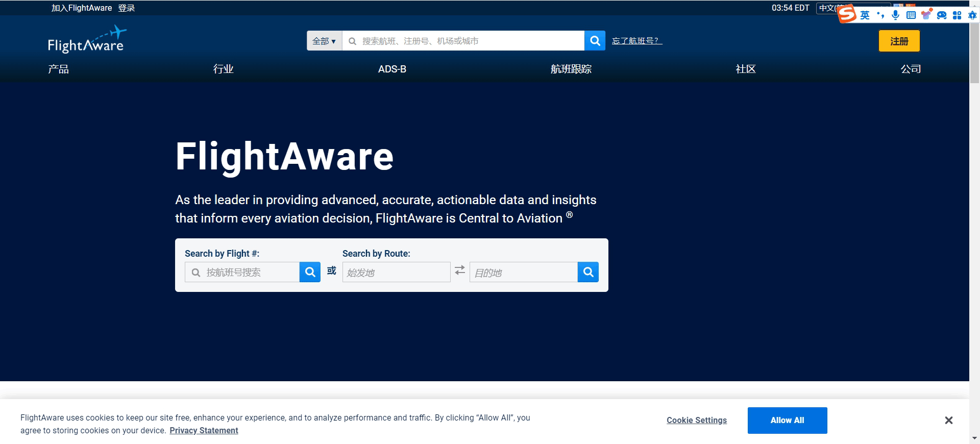
Task: Focus the 按航班号搜索 input field
Action: (x=242, y=272)
